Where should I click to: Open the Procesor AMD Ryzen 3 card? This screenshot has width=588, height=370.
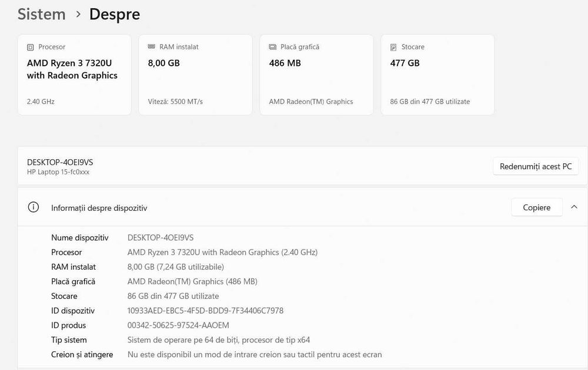[75, 75]
